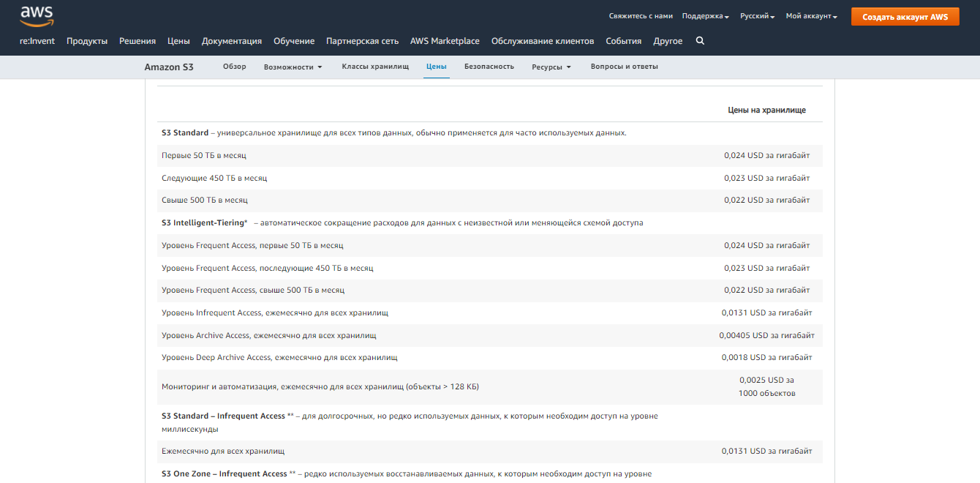Select the S3 Standard heading text
This screenshot has width=980, height=483.
click(185, 133)
